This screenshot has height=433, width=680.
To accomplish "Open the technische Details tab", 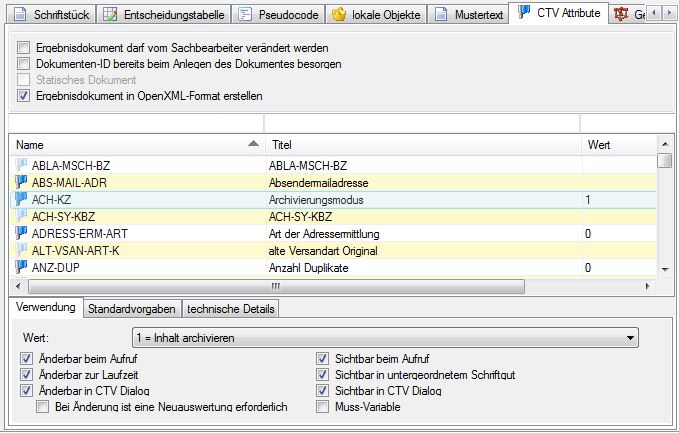I will click(229, 309).
